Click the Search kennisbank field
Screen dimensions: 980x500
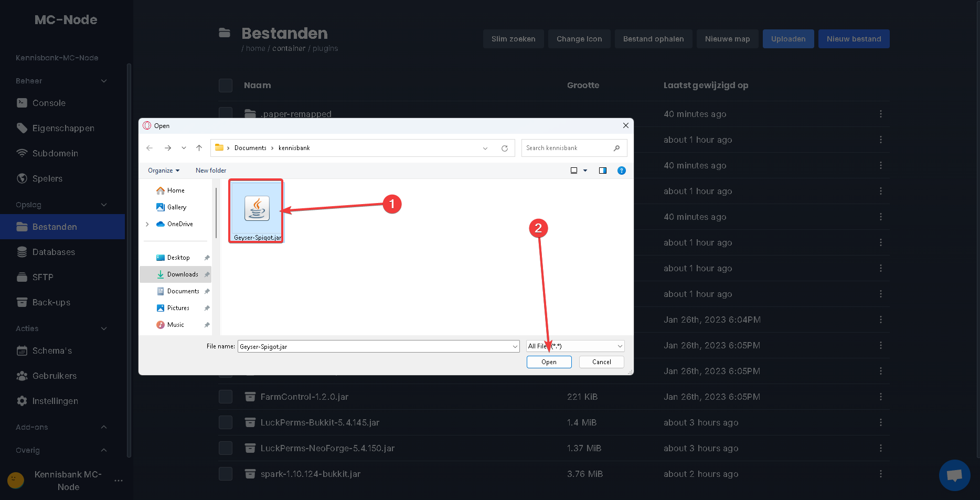[x=574, y=148]
